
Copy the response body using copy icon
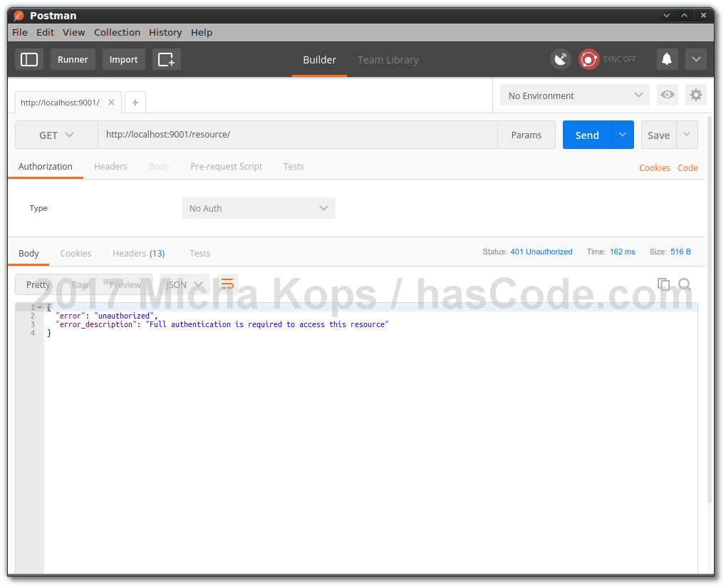pyautogui.click(x=663, y=284)
